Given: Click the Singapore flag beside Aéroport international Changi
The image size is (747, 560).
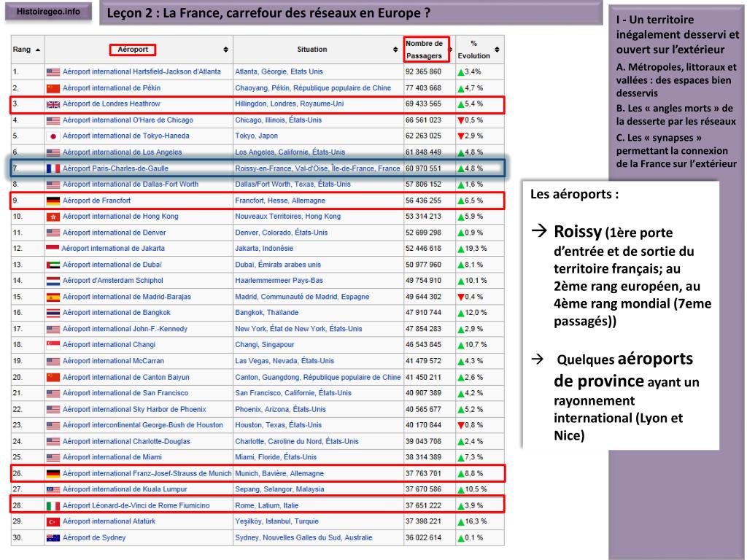Looking at the screenshot, I should pos(53,345).
